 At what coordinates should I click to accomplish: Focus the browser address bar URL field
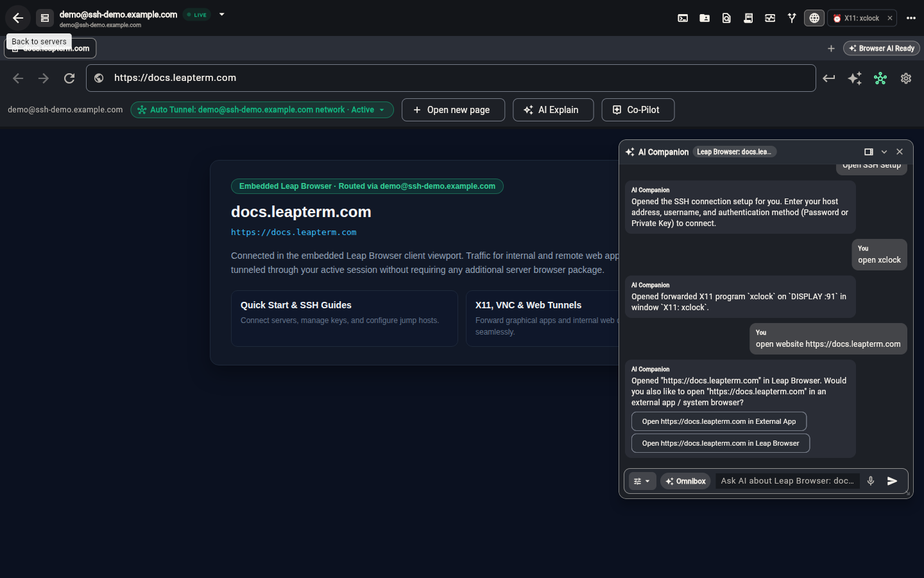point(451,78)
